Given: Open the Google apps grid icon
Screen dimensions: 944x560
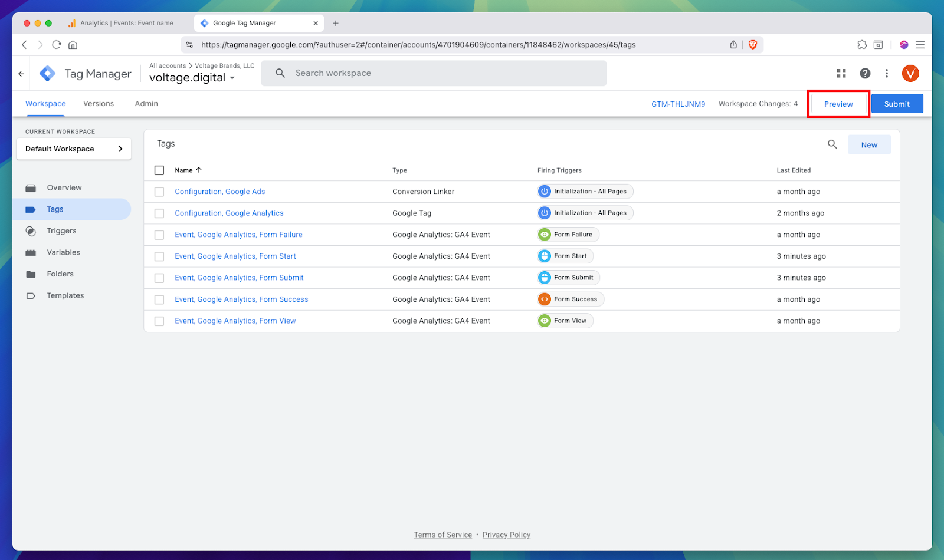Looking at the screenshot, I should [841, 73].
